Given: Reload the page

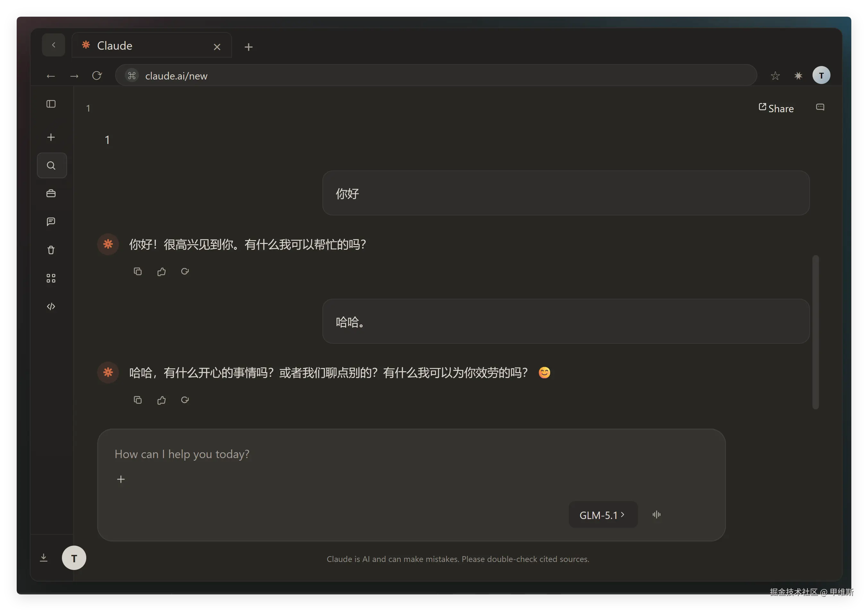Looking at the screenshot, I should [x=97, y=76].
